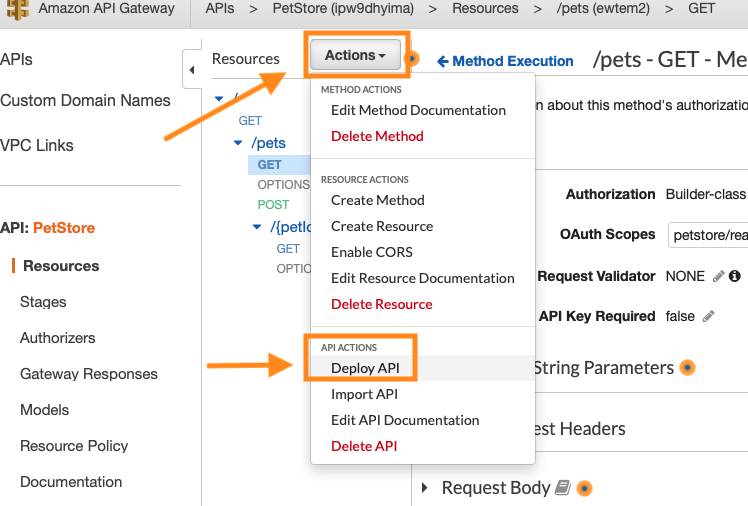Open Custom Domain Names in sidebar
Image resolution: width=748 pixels, height=506 pixels.
coord(85,101)
